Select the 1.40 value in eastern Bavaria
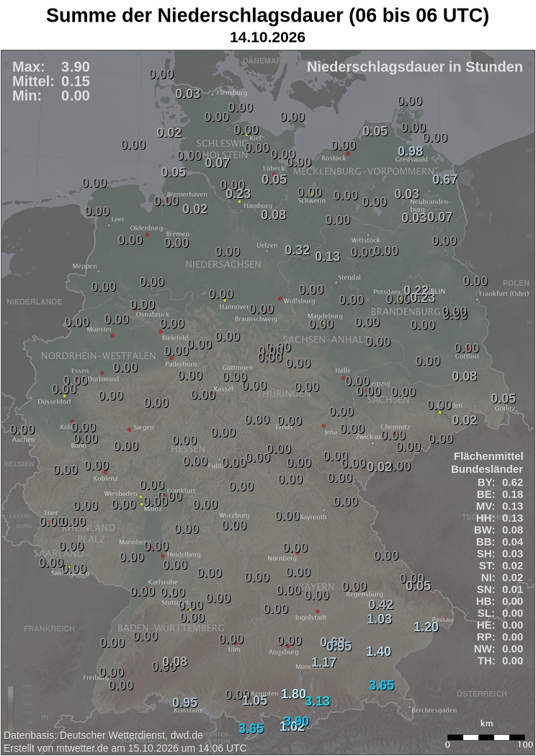 pyautogui.click(x=378, y=652)
